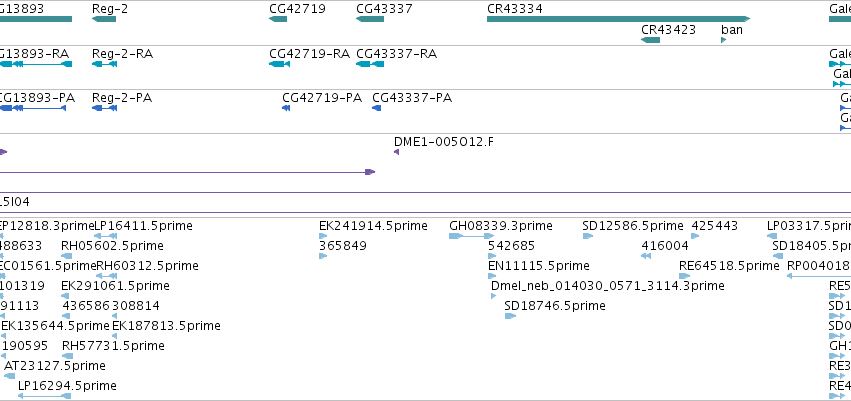Open the CR43334 gene label
Image resolution: width=851 pixels, height=401 pixels.
(x=515, y=9)
